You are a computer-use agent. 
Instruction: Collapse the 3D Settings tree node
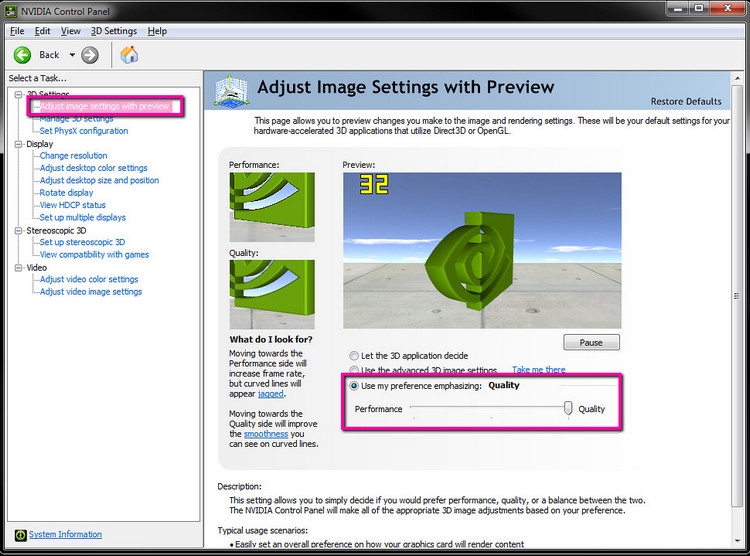tap(18, 94)
